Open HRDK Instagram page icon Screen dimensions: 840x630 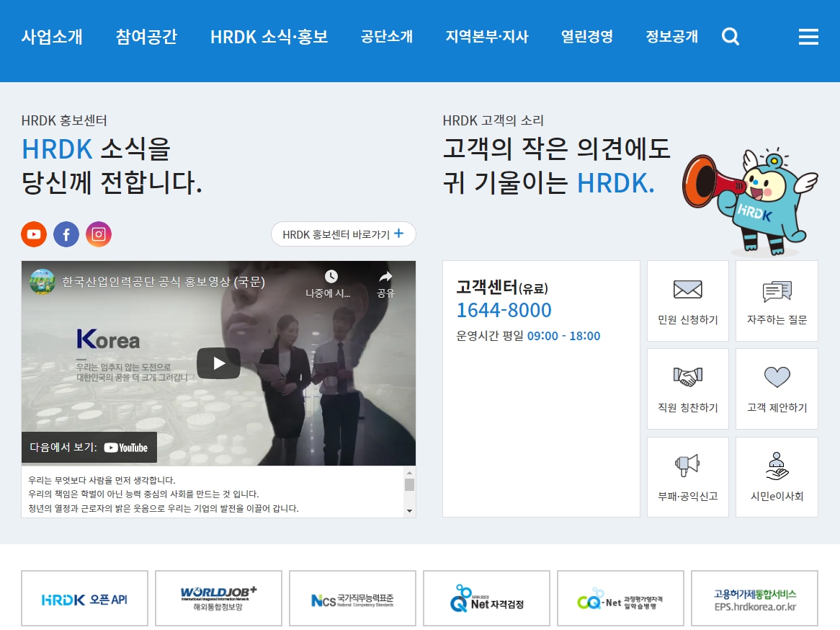[99, 234]
